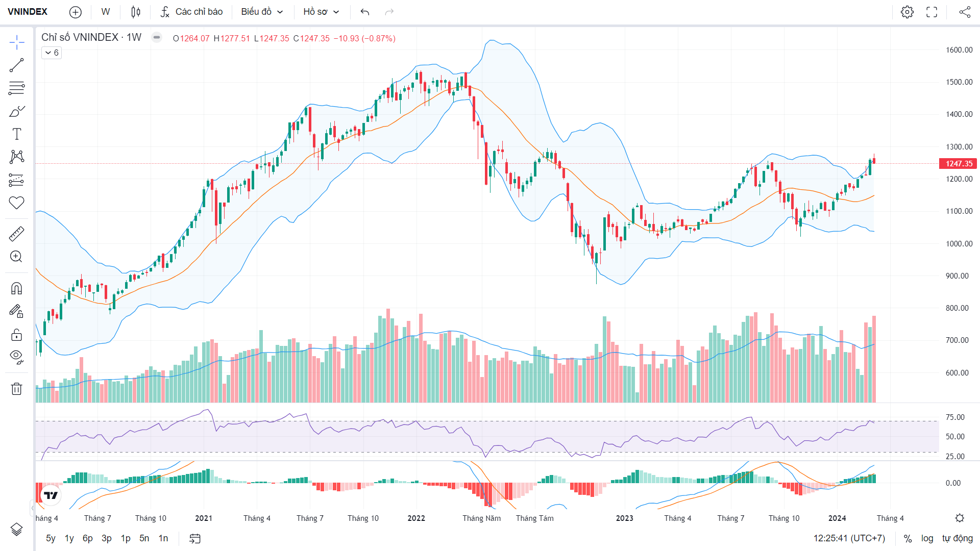Select the ruler measure tool
980x551 pixels.
[16, 234]
